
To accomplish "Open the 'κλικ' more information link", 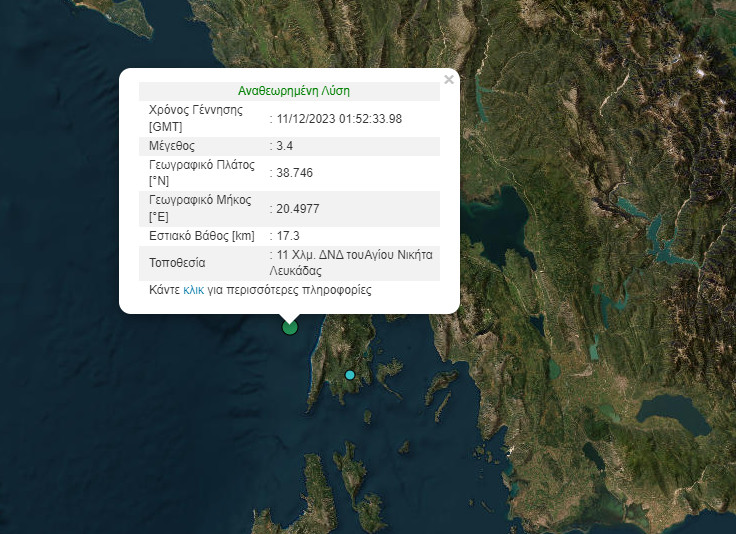I will tap(193, 290).
